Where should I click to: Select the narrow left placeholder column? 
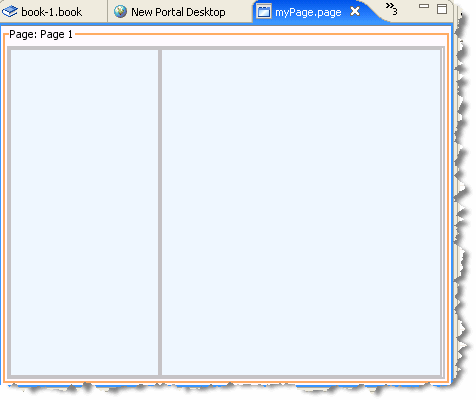pyautogui.click(x=84, y=212)
